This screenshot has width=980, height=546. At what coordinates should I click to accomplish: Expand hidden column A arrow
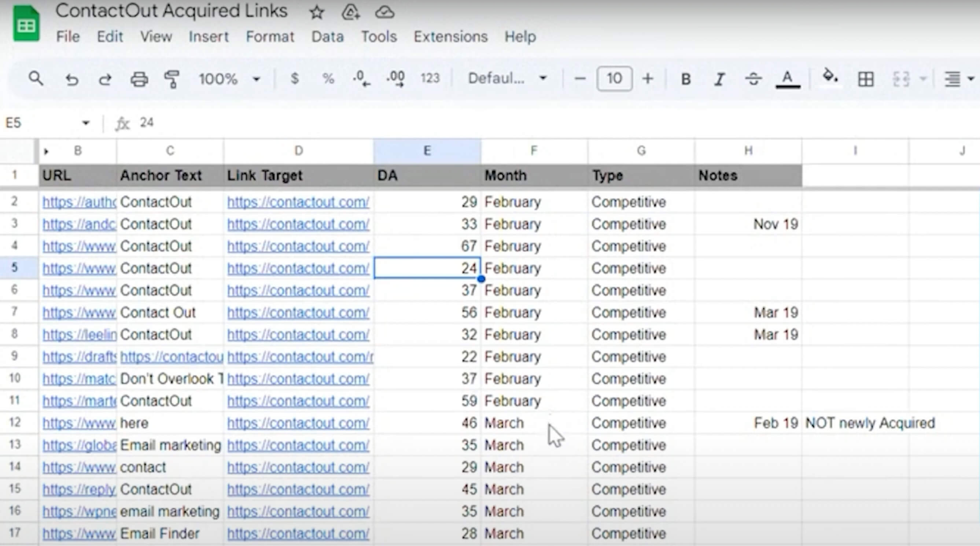pyautogui.click(x=46, y=151)
